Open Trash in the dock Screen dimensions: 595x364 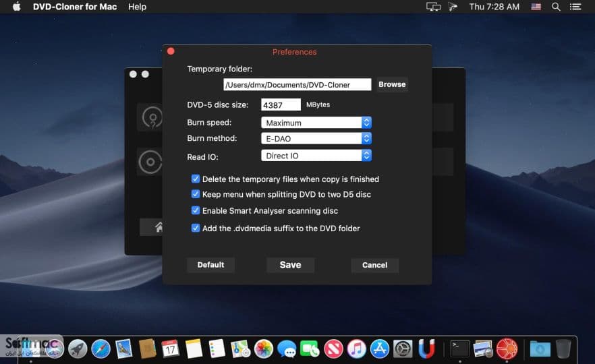563,348
